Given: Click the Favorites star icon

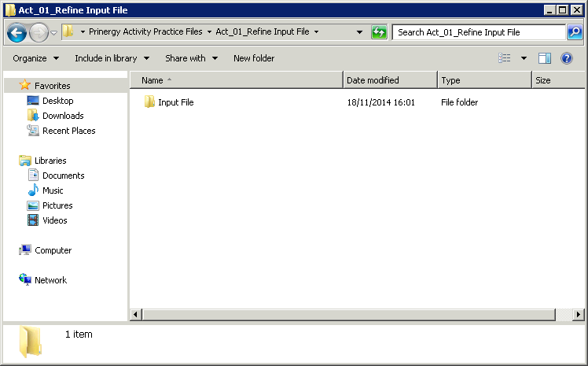Looking at the screenshot, I should [x=24, y=85].
